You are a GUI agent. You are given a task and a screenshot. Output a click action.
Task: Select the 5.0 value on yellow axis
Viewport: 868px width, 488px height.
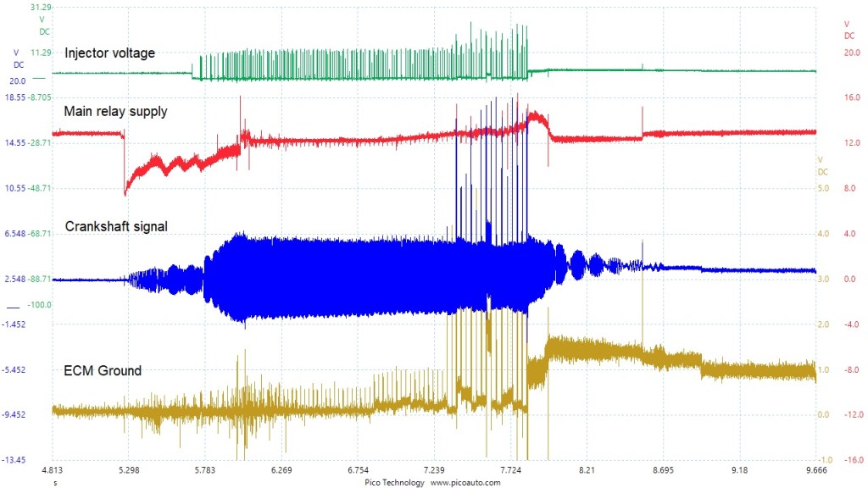click(x=822, y=188)
